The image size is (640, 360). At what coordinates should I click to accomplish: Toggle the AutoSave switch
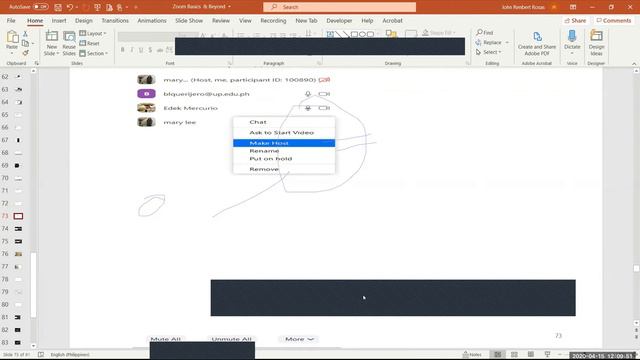(40, 7)
